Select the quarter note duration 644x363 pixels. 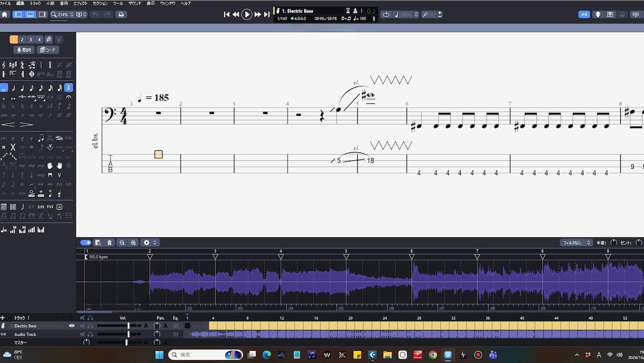tap(22, 88)
